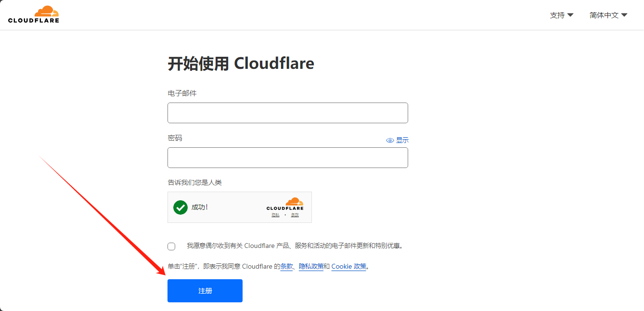This screenshot has height=311, width=644.
Task: Expand the 简体中文 language selector
Action: click(x=604, y=15)
